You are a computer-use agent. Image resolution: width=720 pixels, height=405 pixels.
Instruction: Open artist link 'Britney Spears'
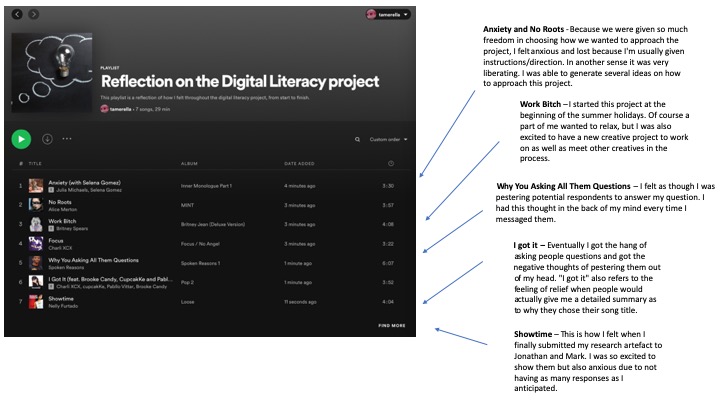[72, 229]
